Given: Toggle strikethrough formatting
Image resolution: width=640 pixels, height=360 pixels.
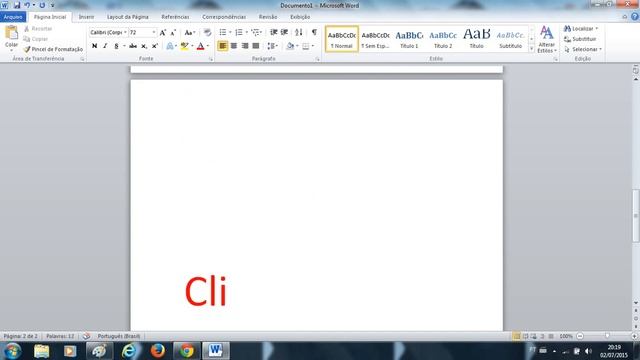Looking at the screenshot, I should [x=133, y=46].
